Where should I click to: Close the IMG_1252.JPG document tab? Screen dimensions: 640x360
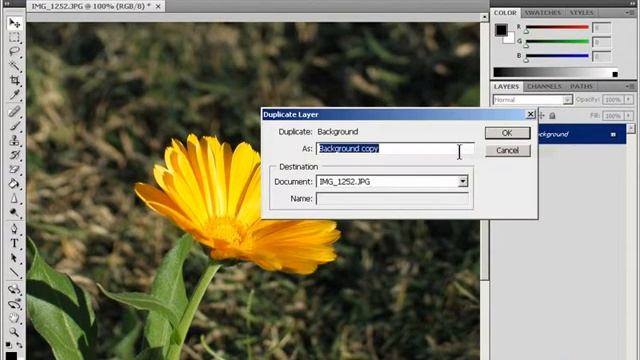158,6
